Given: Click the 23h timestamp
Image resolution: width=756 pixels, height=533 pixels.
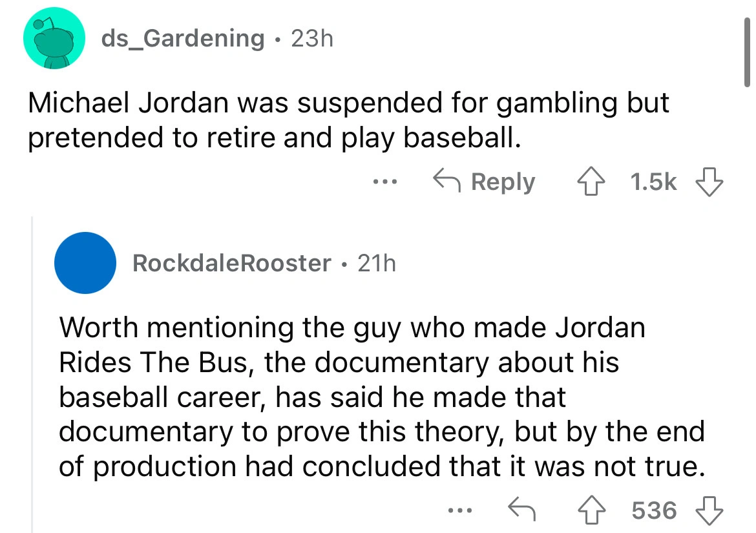Looking at the screenshot, I should click(x=312, y=39).
